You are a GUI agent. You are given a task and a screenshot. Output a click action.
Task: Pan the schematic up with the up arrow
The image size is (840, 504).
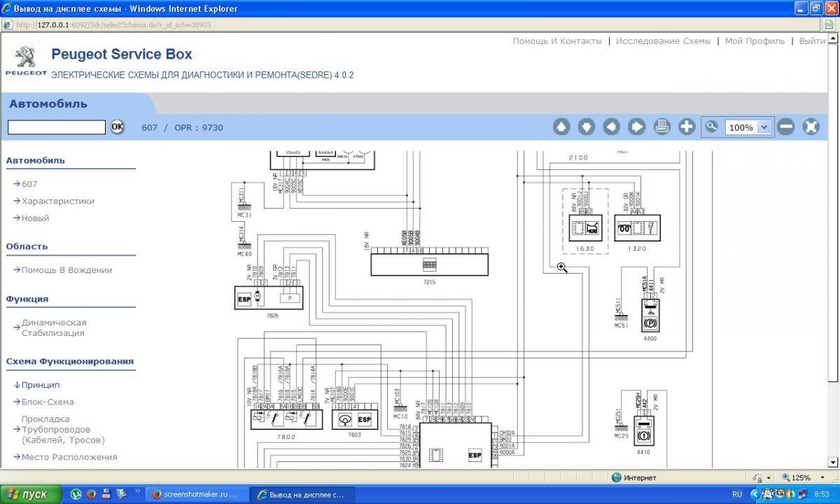tap(561, 127)
